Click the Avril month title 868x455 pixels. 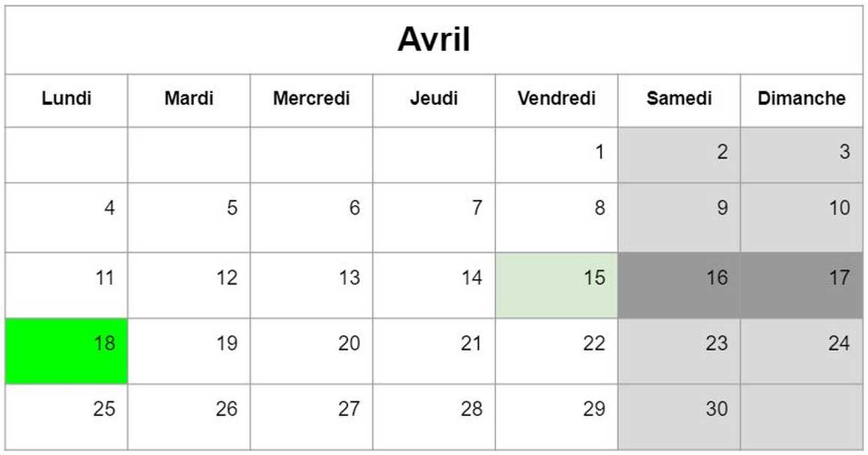pyautogui.click(x=434, y=40)
